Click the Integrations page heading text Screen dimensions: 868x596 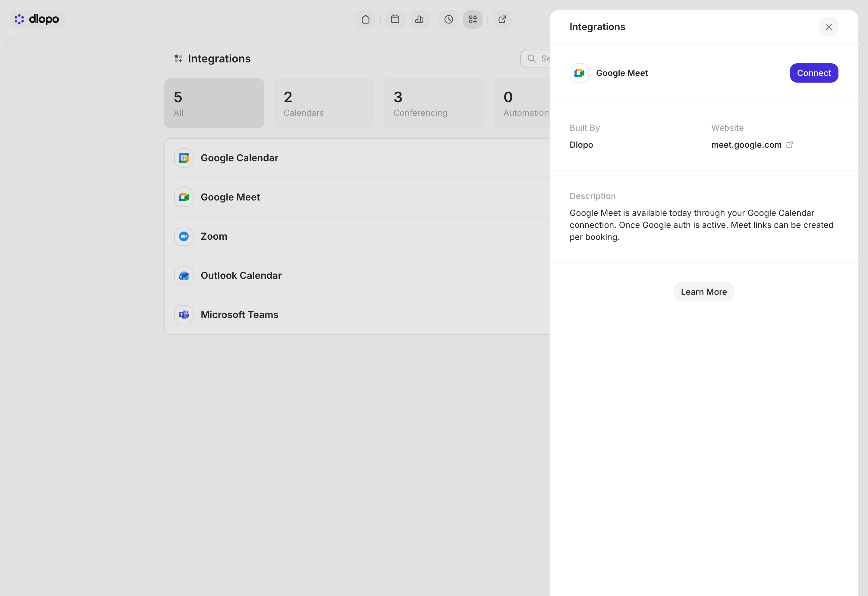point(219,59)
